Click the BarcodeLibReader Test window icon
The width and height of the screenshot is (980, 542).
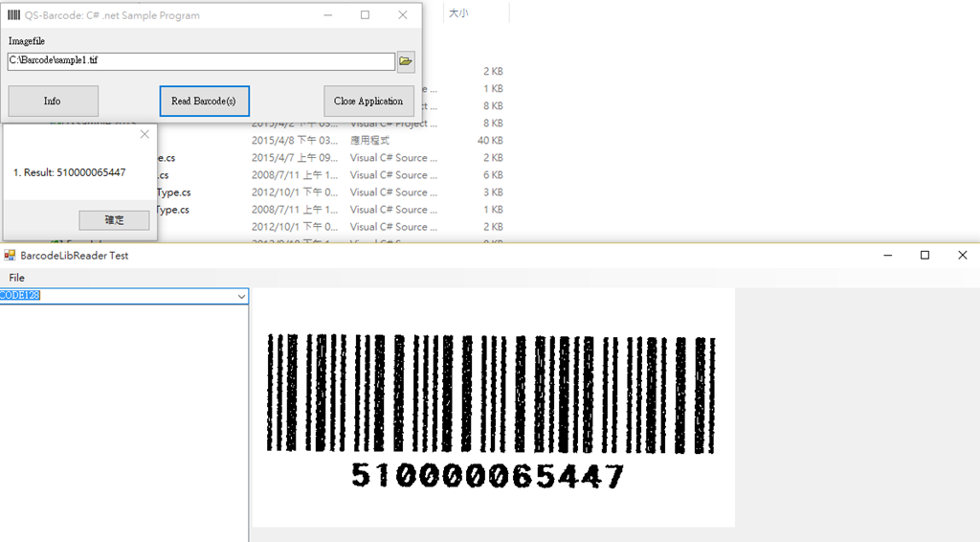(10, 255)
